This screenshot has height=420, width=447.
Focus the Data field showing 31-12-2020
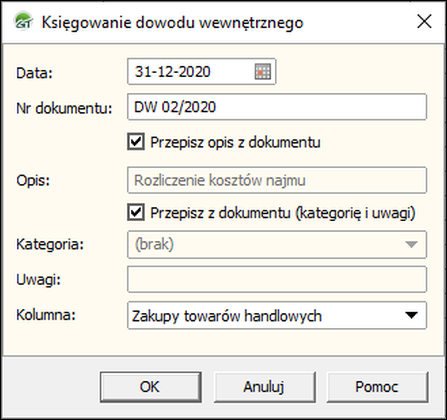(x=201, y=72)
